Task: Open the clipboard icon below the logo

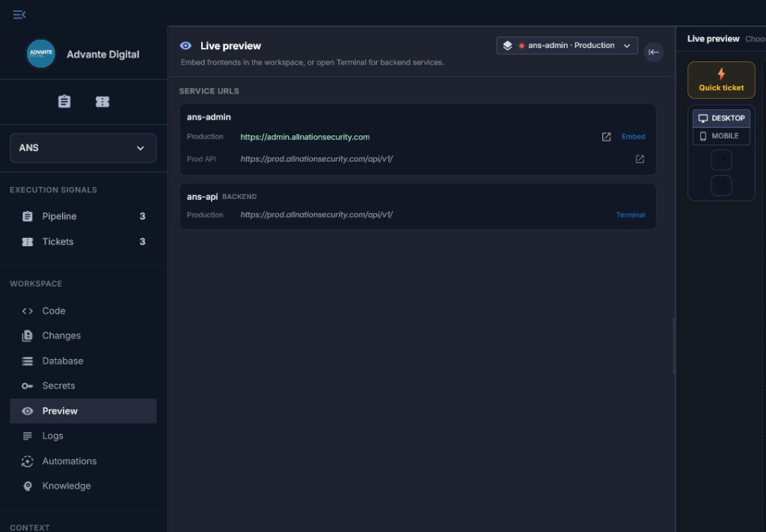Action: coord(64,102)
